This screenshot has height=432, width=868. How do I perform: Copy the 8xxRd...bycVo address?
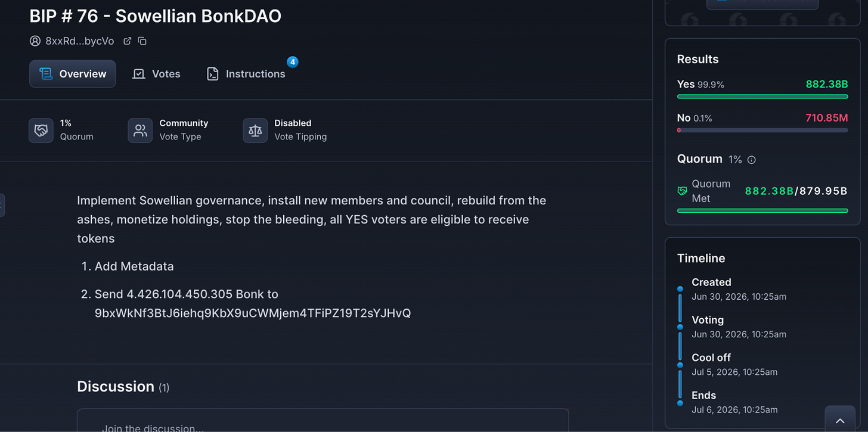point(142,41)
